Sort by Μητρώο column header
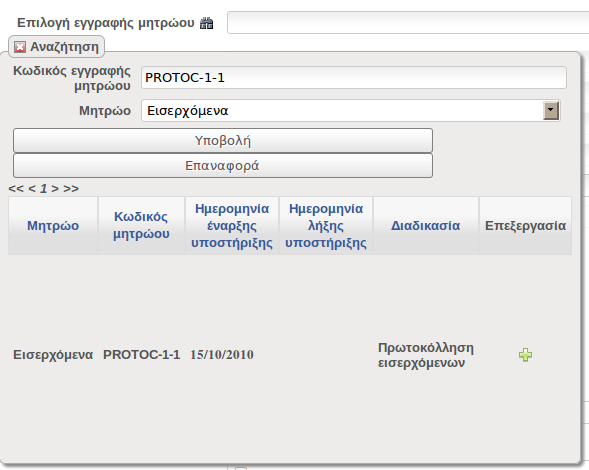 (53, 225)
